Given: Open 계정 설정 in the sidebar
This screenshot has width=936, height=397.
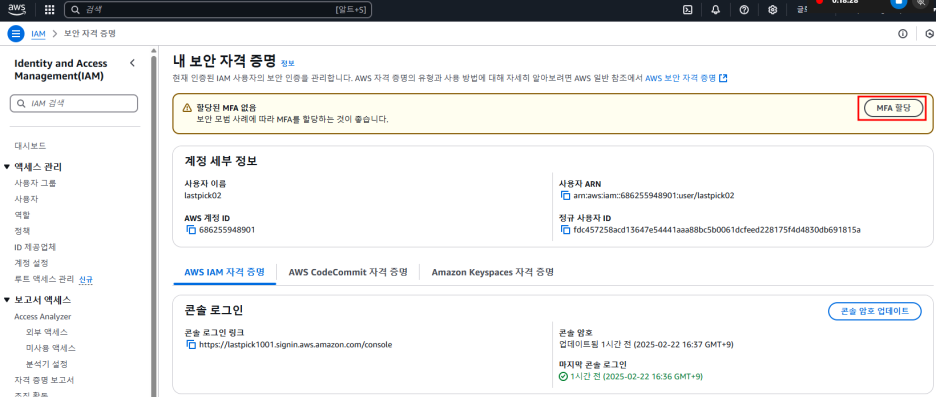Looking at the screenshot, I should click(31, 263).
